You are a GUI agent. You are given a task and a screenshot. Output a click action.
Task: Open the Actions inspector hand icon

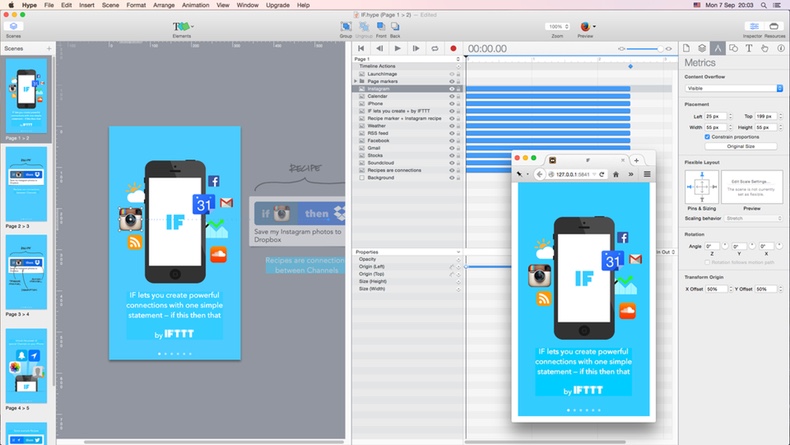click(x=764, y=48)
